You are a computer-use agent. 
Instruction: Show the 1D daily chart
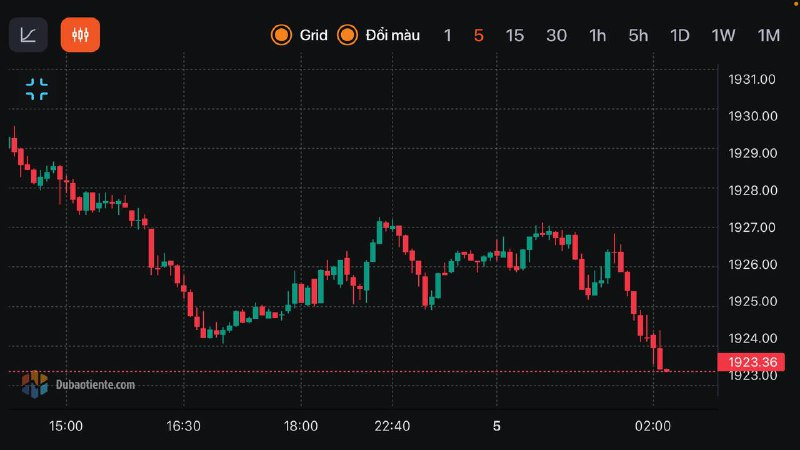(680, 35)
